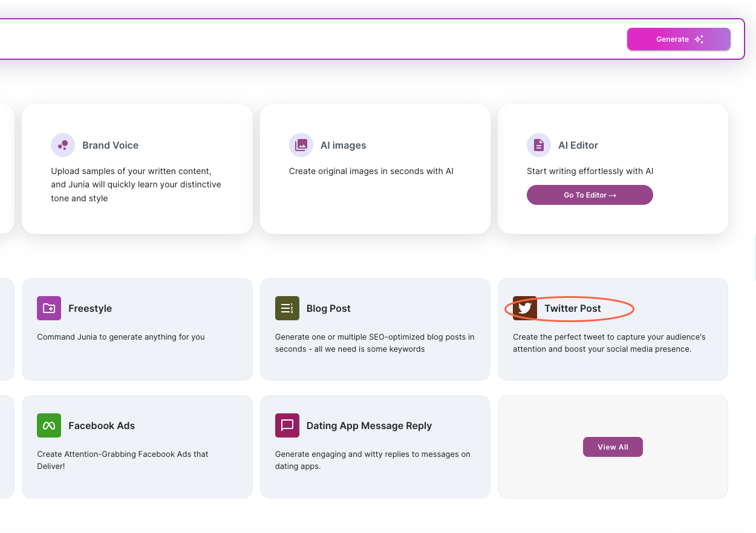
Task: Open the AI images icon
Action: coord(301,145)
